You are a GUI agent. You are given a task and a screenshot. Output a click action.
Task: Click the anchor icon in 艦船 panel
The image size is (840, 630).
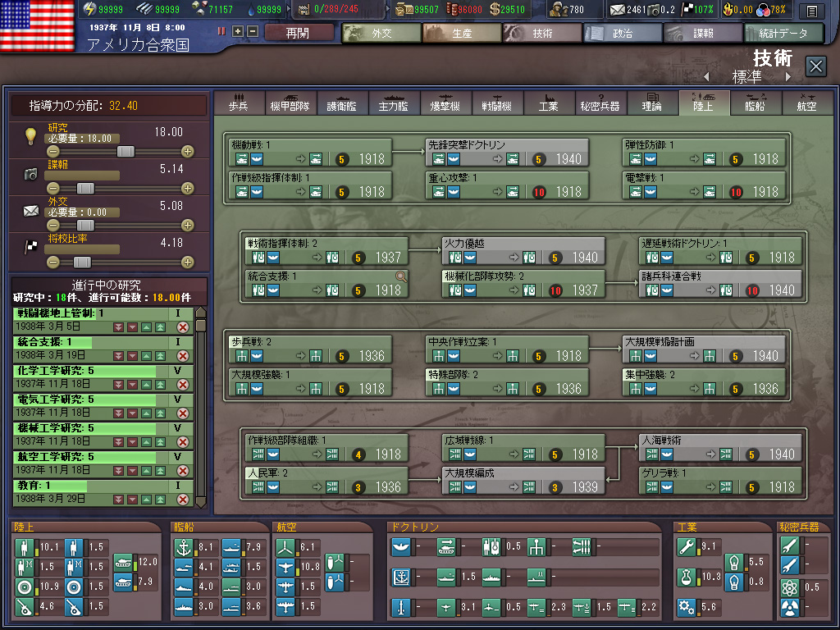pyautogui.click(x=185, y=547)
